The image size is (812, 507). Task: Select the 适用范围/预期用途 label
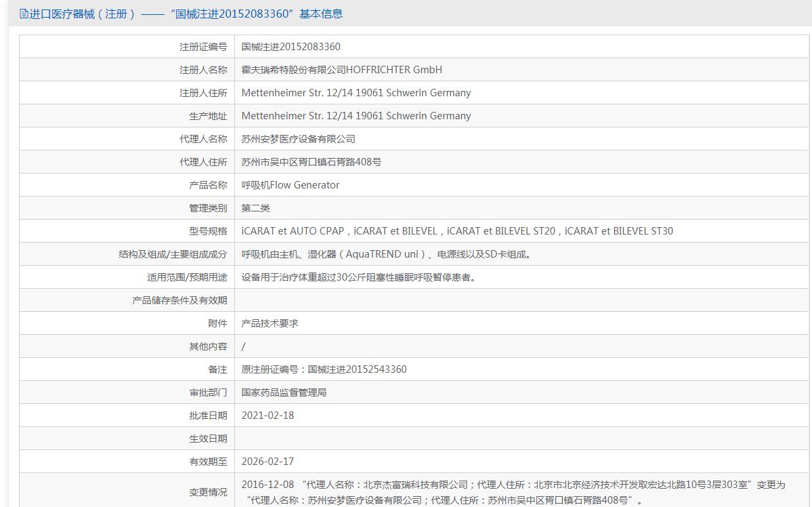point(187,277)
